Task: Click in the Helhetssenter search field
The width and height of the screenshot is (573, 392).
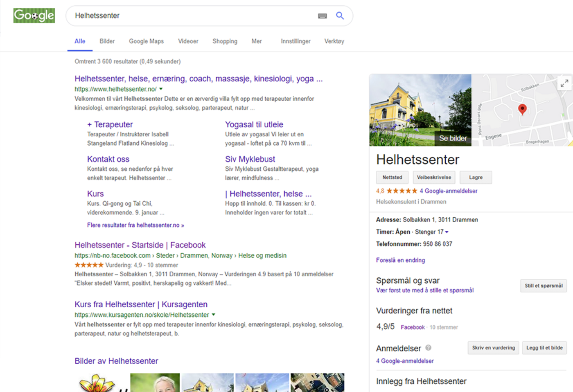Action: point(192,16)
